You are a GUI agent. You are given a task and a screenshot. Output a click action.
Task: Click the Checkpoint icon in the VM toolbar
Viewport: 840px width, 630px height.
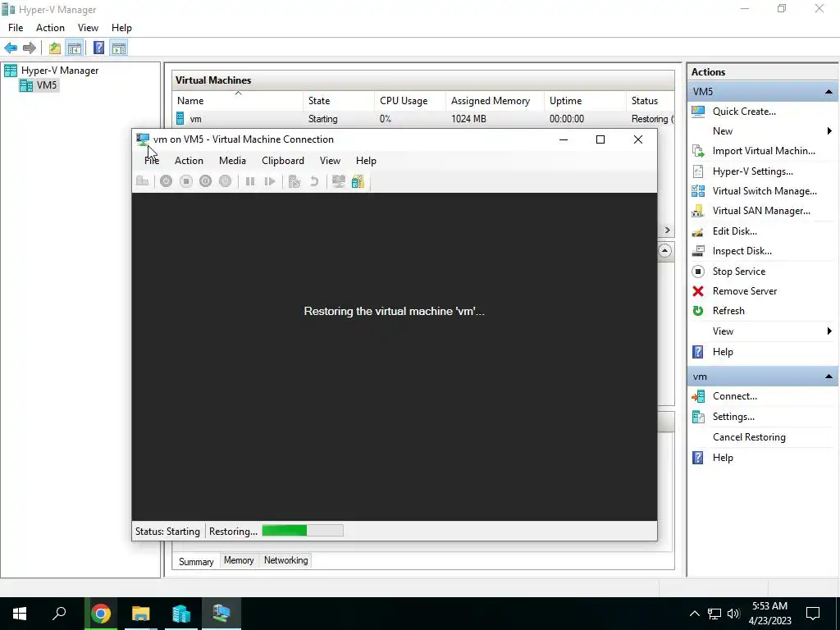[x=294, y=181]
